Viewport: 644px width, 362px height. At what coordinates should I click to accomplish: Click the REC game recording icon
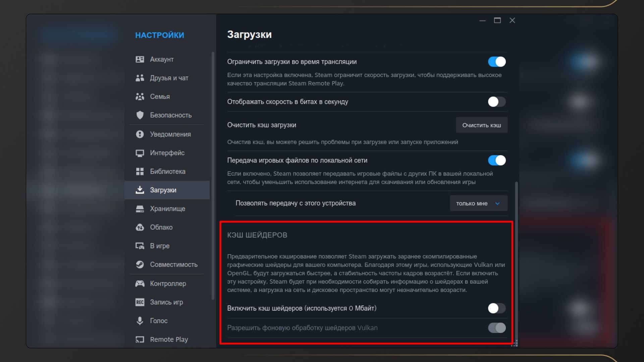click(x=140, y=302)
